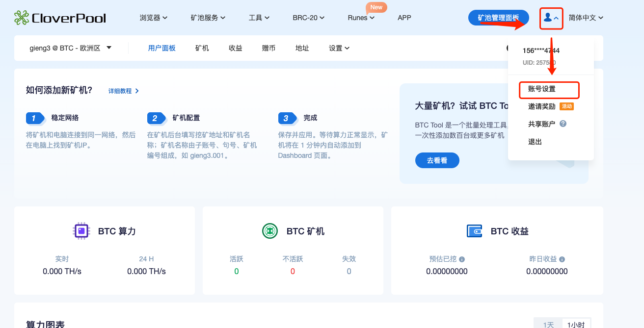Click the New badge above Runes
The height and width of the screenshot is (328, 644).
[x=376, y=7]
